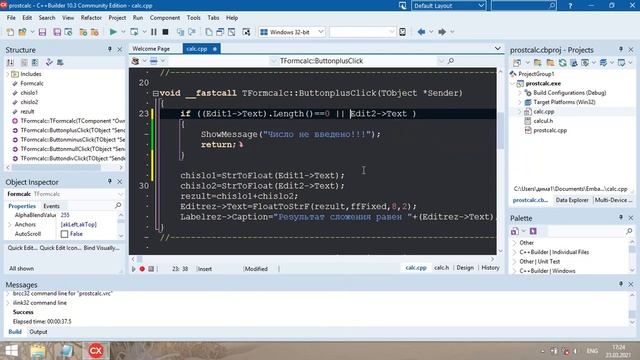This screenshot has height=360, width=640.
Task: Open the dropdown arrow beside Run button
Action: (x=123, y=32)
